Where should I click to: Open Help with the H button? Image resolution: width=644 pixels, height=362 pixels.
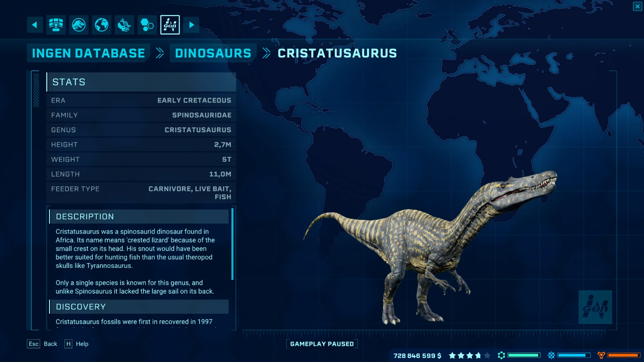[x=76, y=344]
